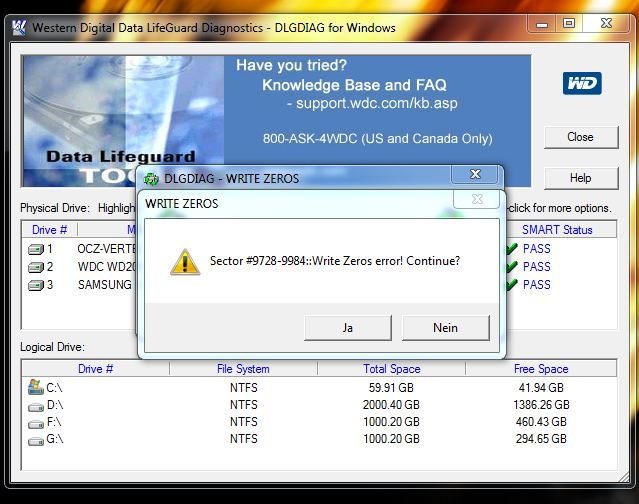Viewport: 639px width, 504px height.
Task: Click NTFS file system of G:\ row
Action: point(244,439)
